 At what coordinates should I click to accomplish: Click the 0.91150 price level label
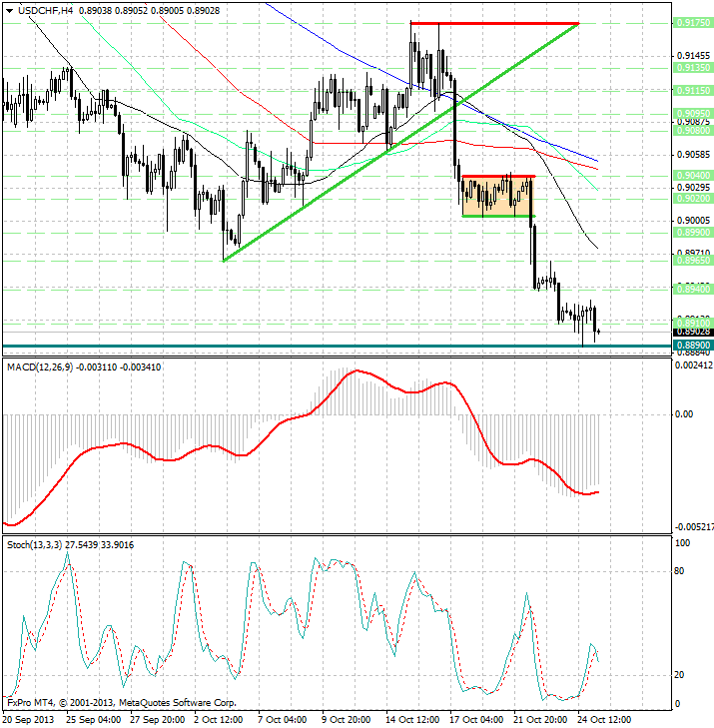693,91
